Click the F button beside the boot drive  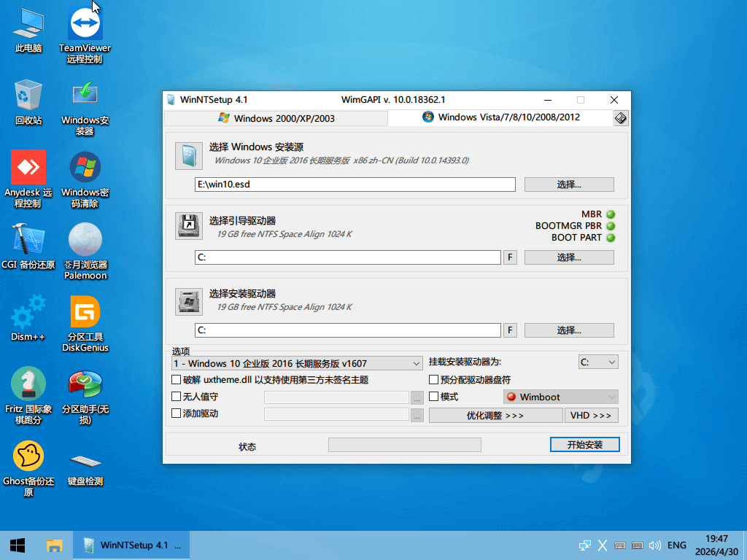click(510, 257)
